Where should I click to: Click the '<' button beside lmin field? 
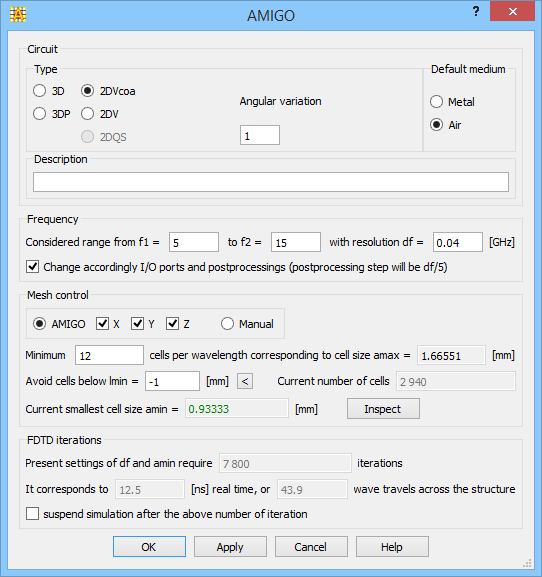245,381
